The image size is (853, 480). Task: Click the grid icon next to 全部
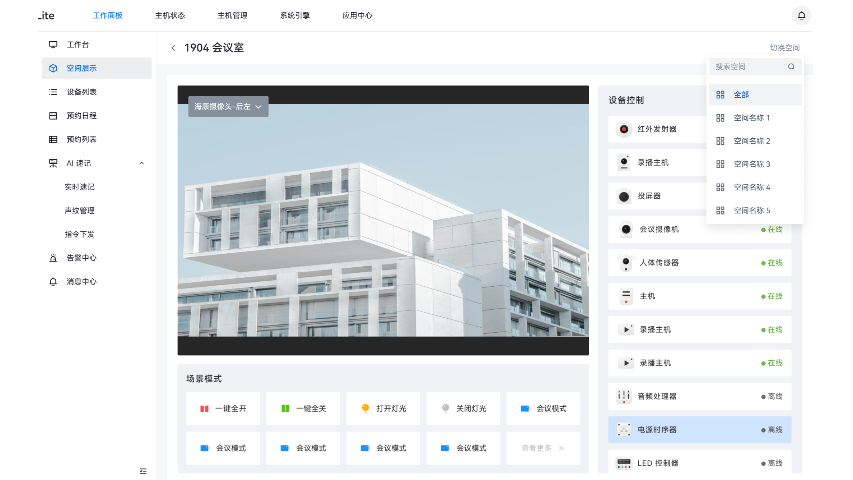coord(720,95)
